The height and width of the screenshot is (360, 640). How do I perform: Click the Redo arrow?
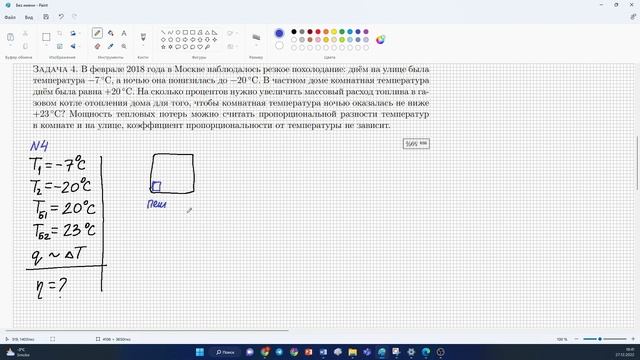74,17
